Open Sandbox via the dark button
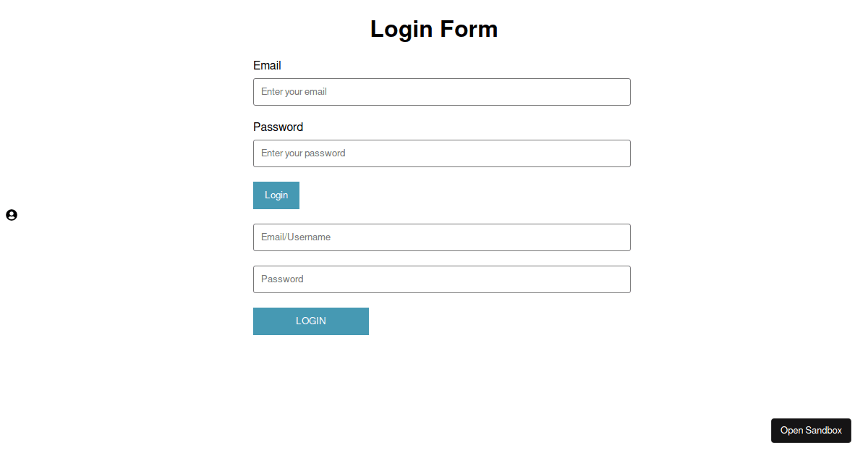The width and height of the screenshot is (868, 456). tap(811, 431)
